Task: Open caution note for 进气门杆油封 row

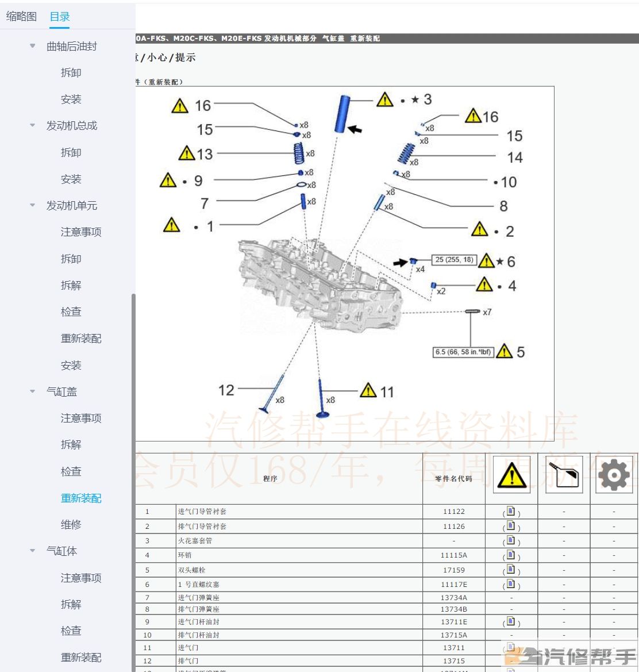Action: [510, 621]
